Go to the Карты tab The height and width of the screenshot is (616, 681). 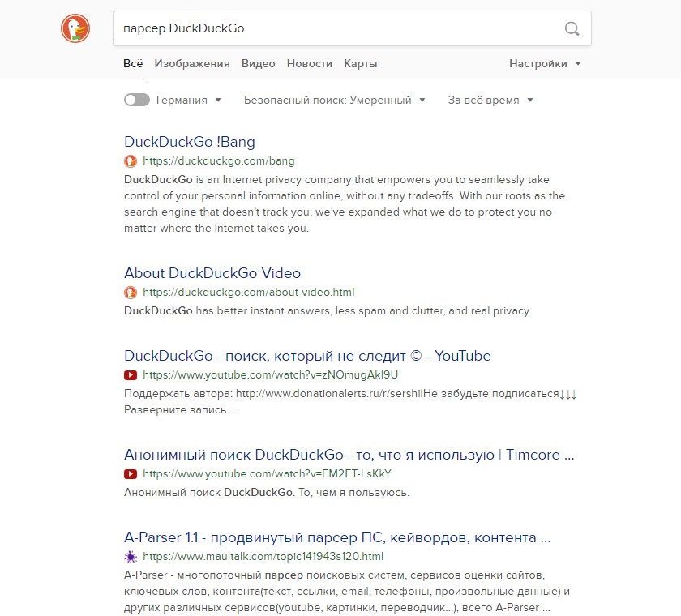361,64
